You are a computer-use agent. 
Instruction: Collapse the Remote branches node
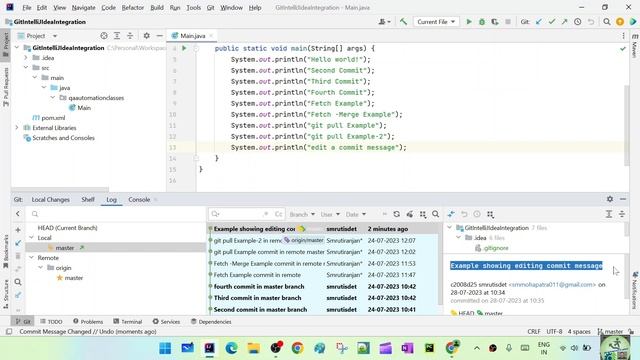click(x=31, y=258)
